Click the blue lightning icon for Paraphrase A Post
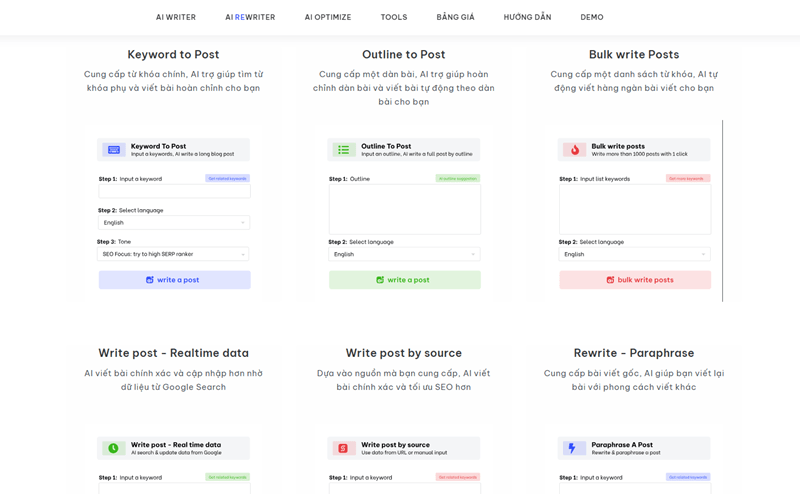The image size is (800, 494). [574, 448]
